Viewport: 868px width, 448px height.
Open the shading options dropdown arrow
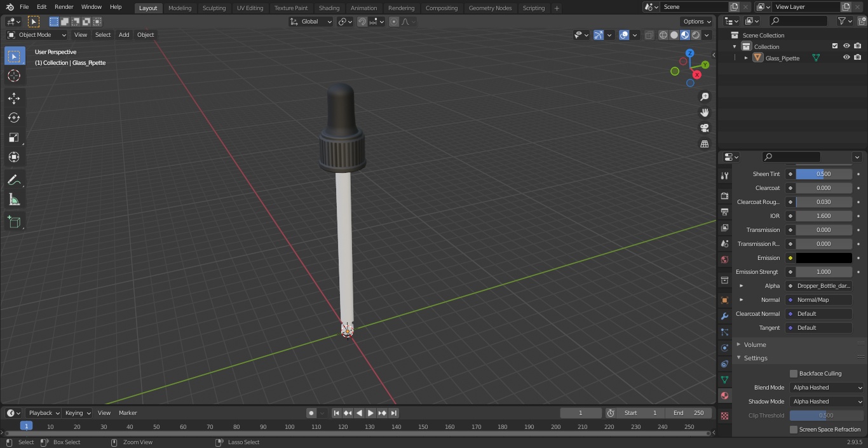click(707, 35)
